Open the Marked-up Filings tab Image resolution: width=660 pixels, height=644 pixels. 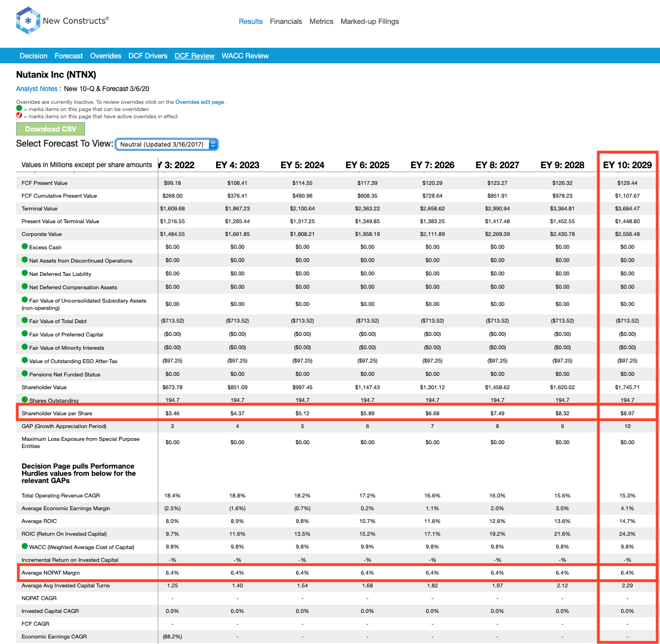click(x=369, y=22)
